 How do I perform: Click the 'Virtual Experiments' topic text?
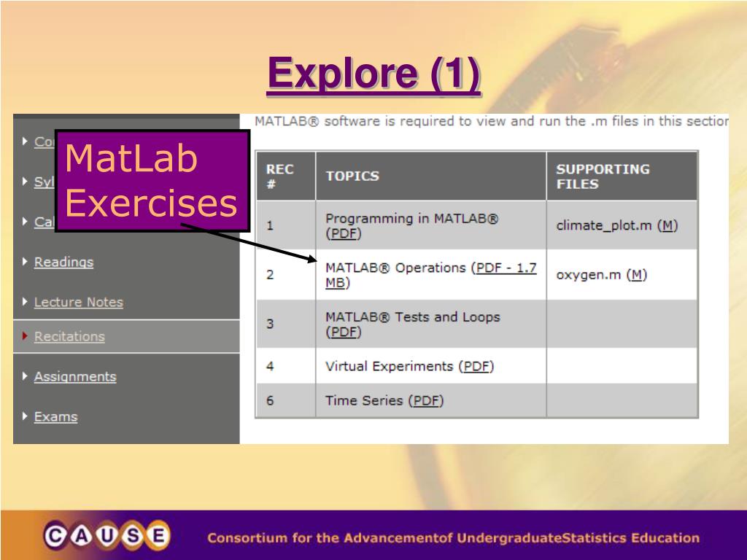pyautogui.click(x=389, y=366)
